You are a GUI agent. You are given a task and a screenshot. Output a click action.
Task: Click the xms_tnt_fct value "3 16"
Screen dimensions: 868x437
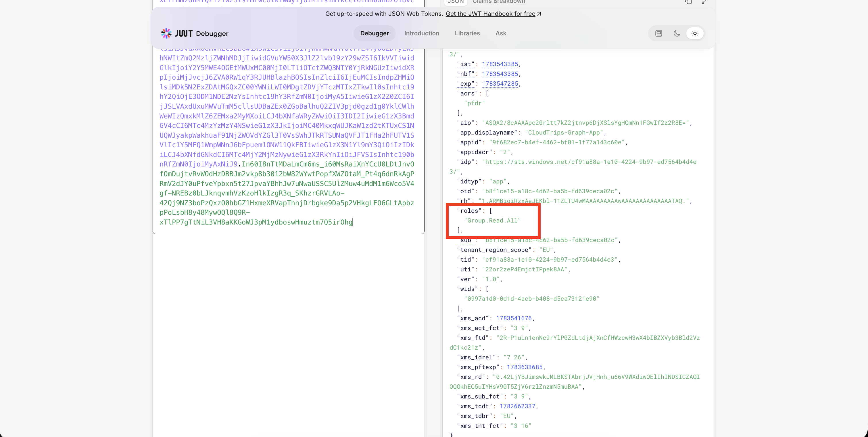(x=521, y=425)
